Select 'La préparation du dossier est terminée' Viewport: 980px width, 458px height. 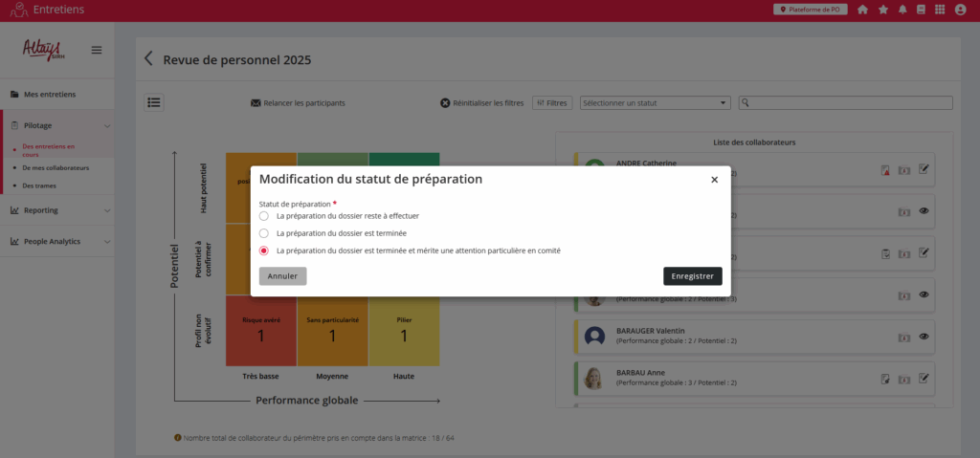[x=264, y=233]
